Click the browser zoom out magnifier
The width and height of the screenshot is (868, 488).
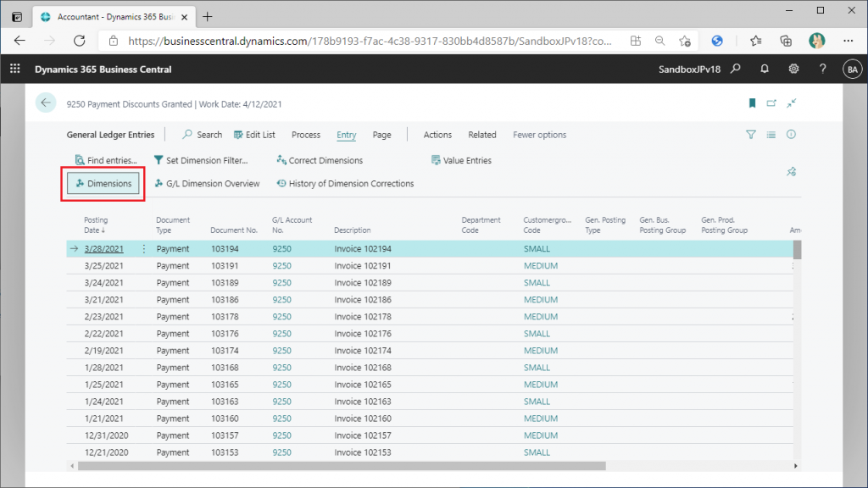pyautogui.click(x=659, y=41)
